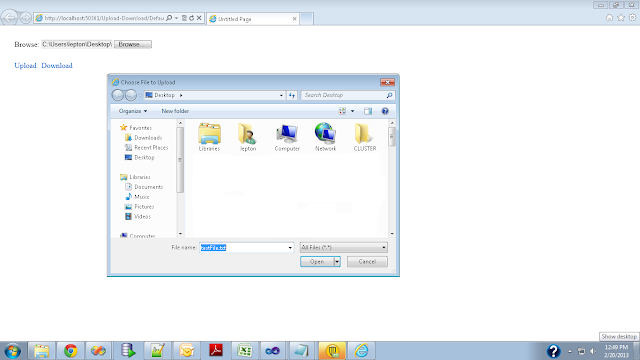Show hidden tray icons arrow

point(570,351)
